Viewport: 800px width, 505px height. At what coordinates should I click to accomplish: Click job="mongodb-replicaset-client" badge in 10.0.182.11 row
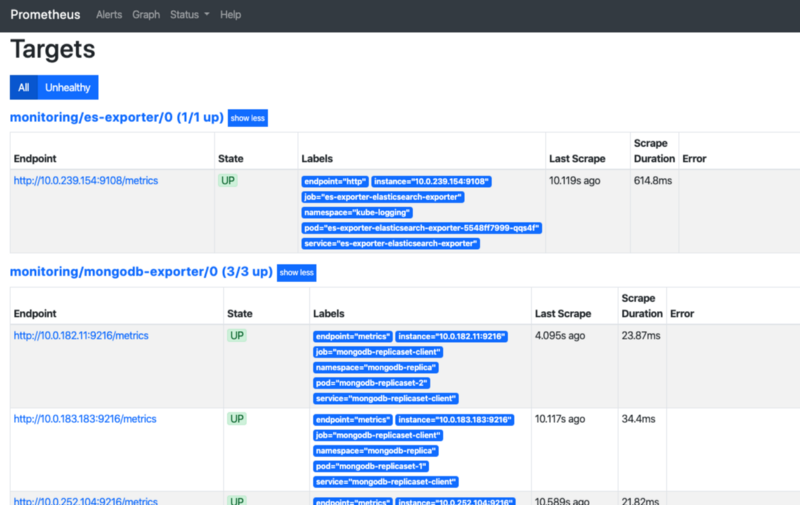pos(378,352)
